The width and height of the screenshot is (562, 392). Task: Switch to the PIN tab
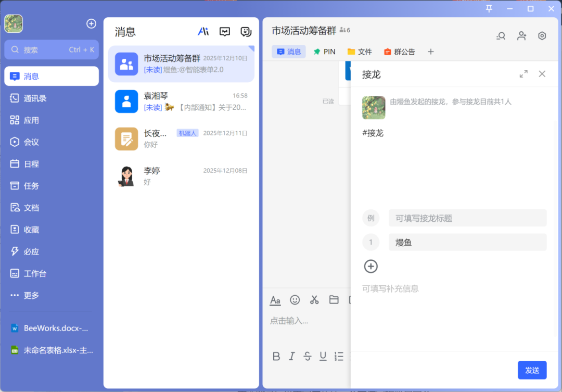324,52
